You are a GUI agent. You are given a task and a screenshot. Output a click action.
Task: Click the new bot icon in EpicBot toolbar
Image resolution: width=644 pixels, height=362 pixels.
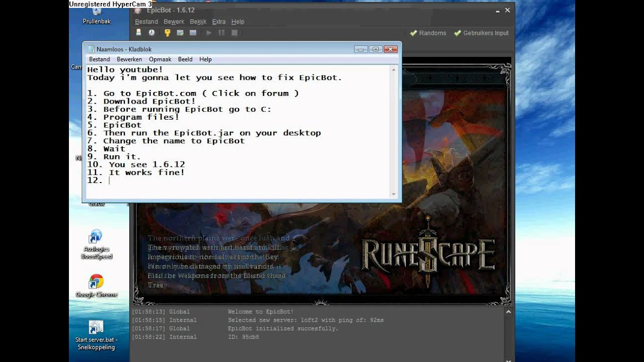click(x=139, y=33)
